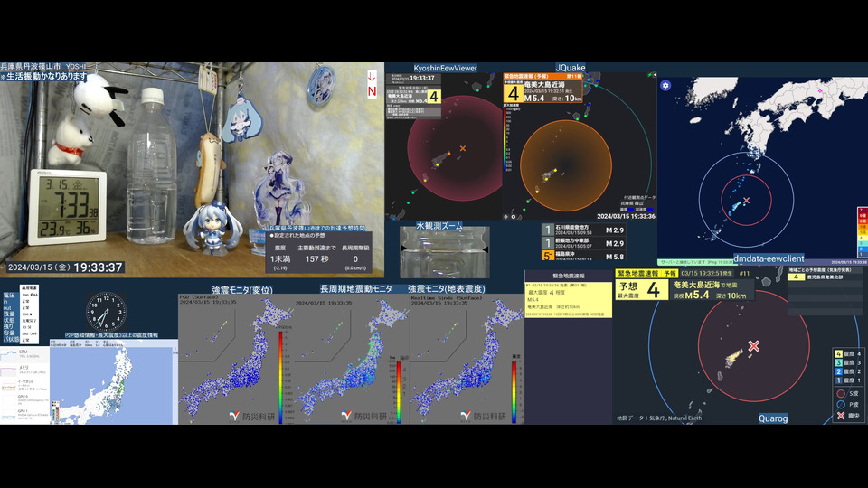868x488 pixels.
Task: Click the 鹿児島県奄美北部 intensity 4 row
Action: tap(823, 277)
